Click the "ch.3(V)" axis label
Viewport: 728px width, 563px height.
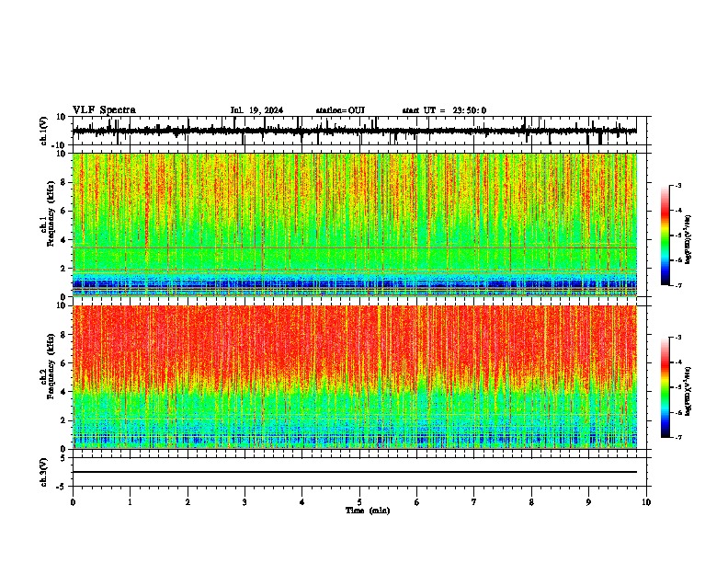tap(44, 472)
